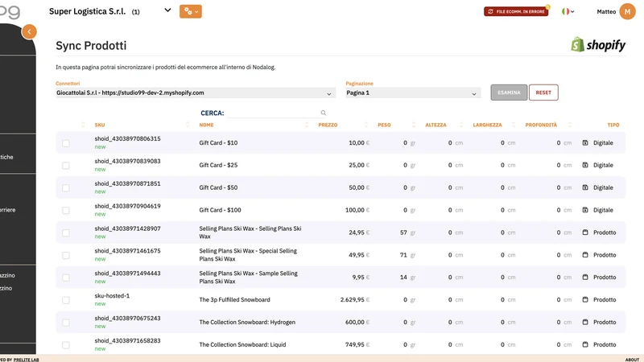Sort the table by SKU column
Screen dimensions: 644x362
pos(100,125)
